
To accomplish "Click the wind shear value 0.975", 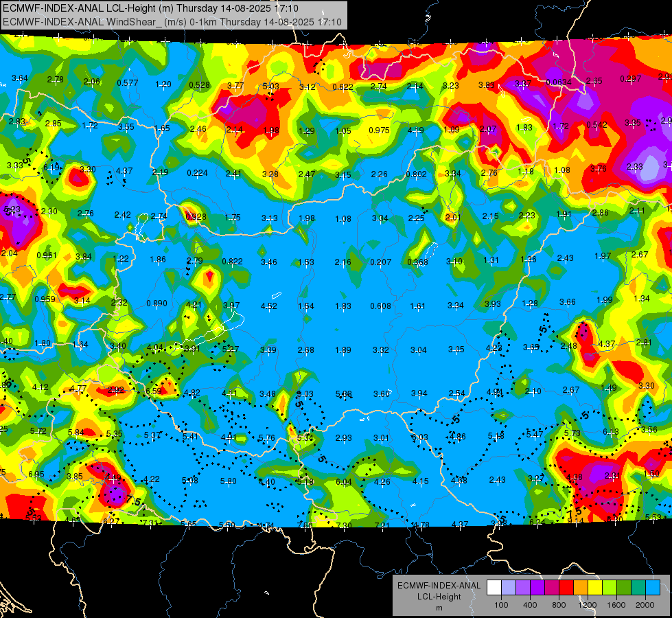I will (x=380, y=130).
